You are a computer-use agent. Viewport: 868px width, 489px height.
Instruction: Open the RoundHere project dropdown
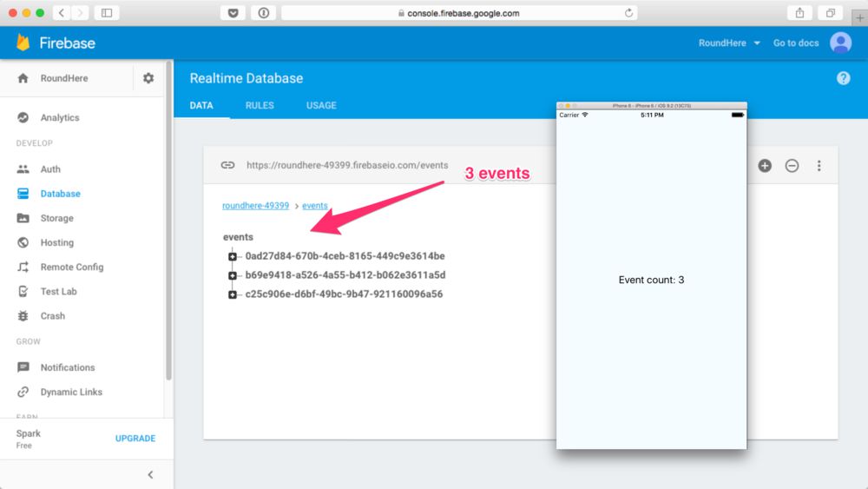[729, 43]
